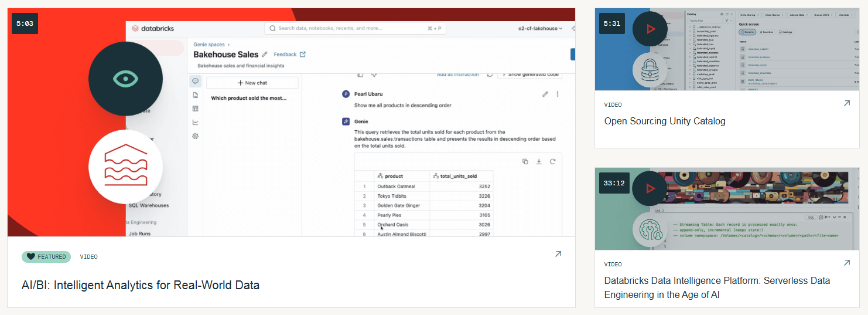The width and height of the screenshot is (868, 315).
Task: Click Job Runs in thumbnail sidebar
Action: [139, 233]
